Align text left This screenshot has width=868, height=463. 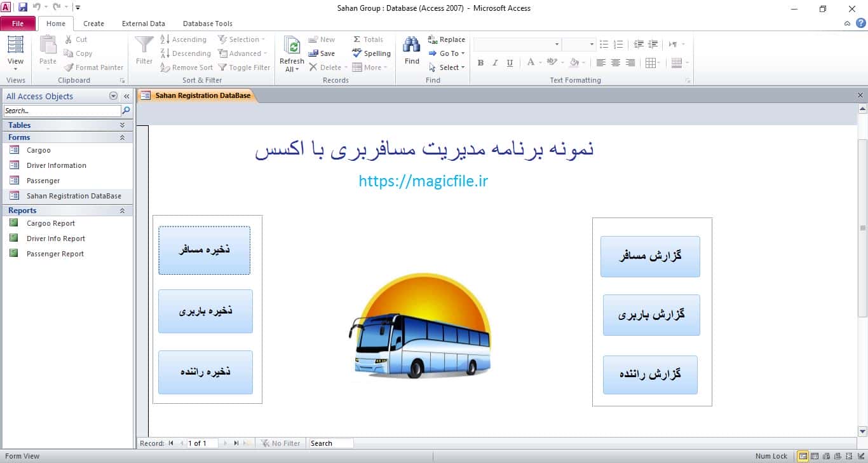(601, 63)
